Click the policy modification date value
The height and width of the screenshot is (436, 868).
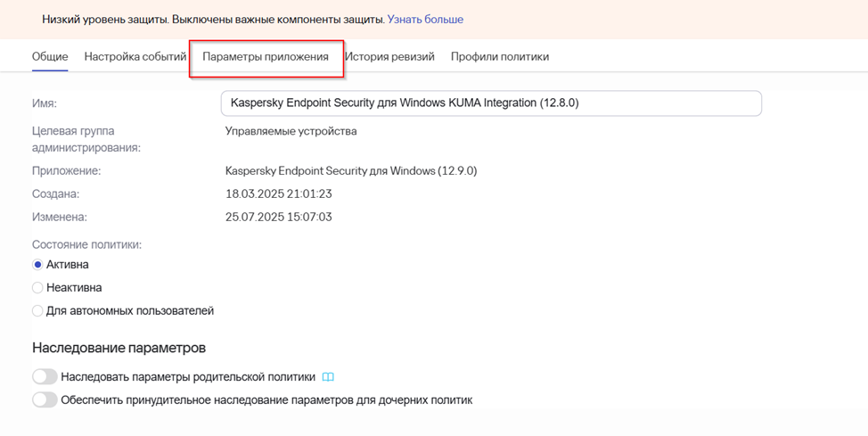(x=279, y=217)
